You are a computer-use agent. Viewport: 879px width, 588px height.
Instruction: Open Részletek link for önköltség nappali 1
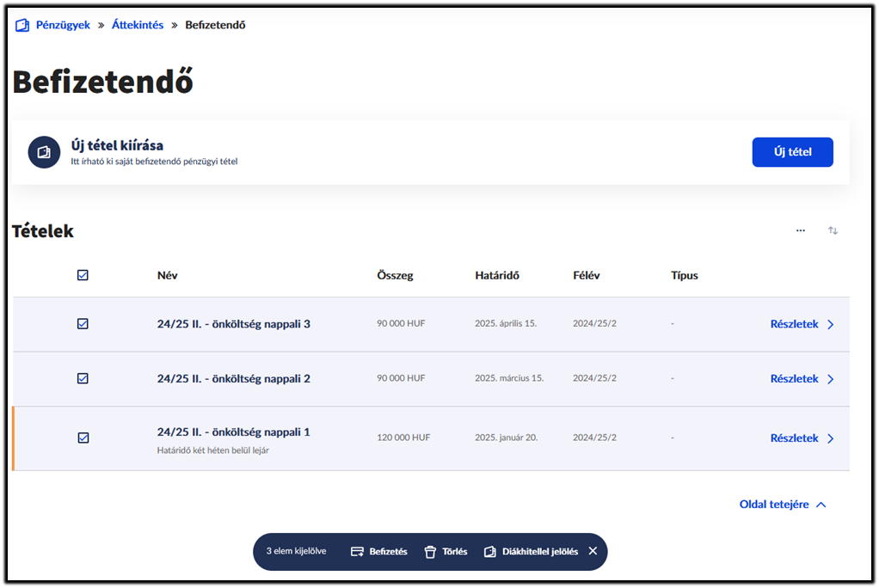[x=794, y=438]
